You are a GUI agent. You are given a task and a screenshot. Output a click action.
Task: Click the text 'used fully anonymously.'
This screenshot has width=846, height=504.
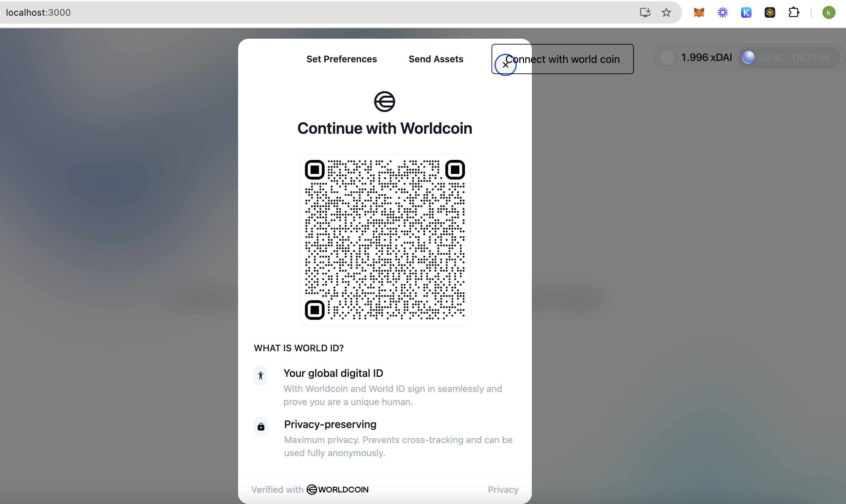(x=334, y=453)
